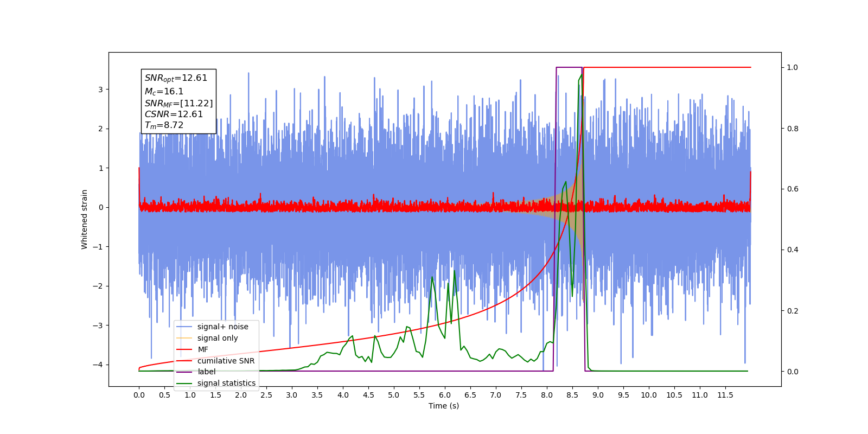Select the 'signal+ noise' legend label text

point(223,327)
